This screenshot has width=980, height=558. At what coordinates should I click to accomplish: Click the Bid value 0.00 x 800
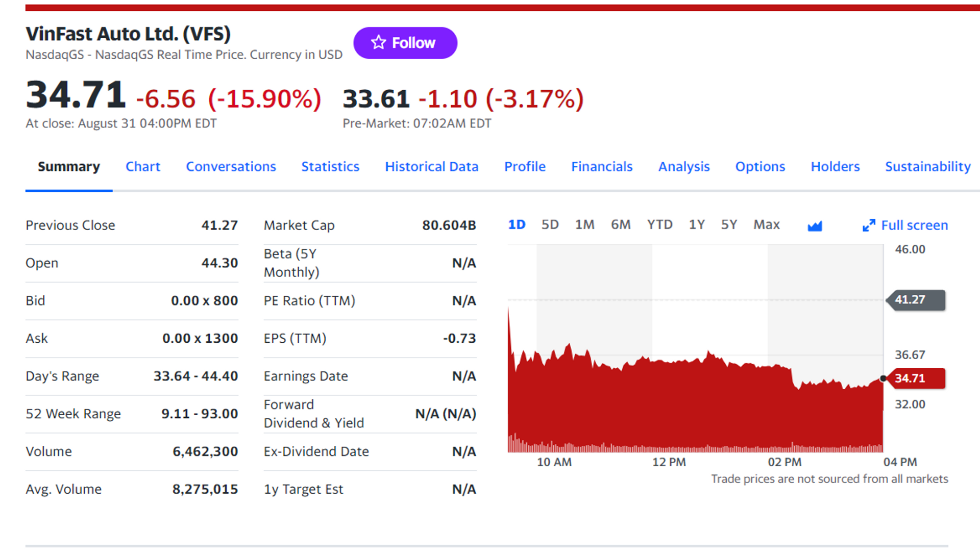[x=204, y=300]
